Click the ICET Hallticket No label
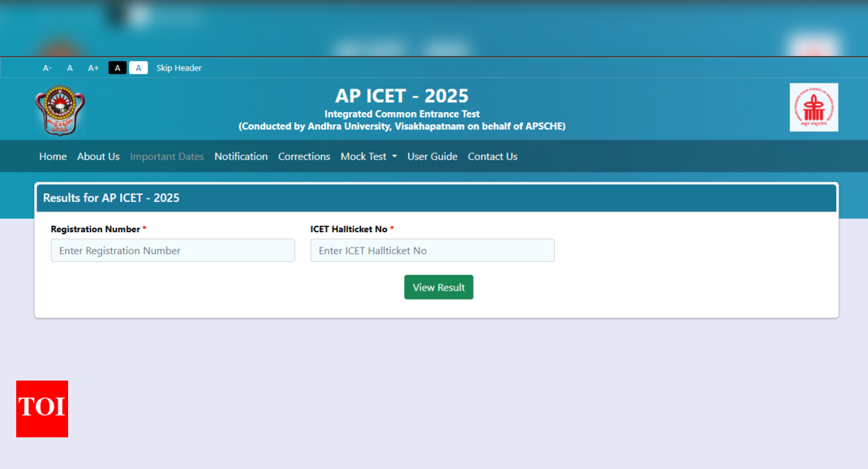Image resolution: width=868 pixels, height=469 pixels. pos(349,230)
